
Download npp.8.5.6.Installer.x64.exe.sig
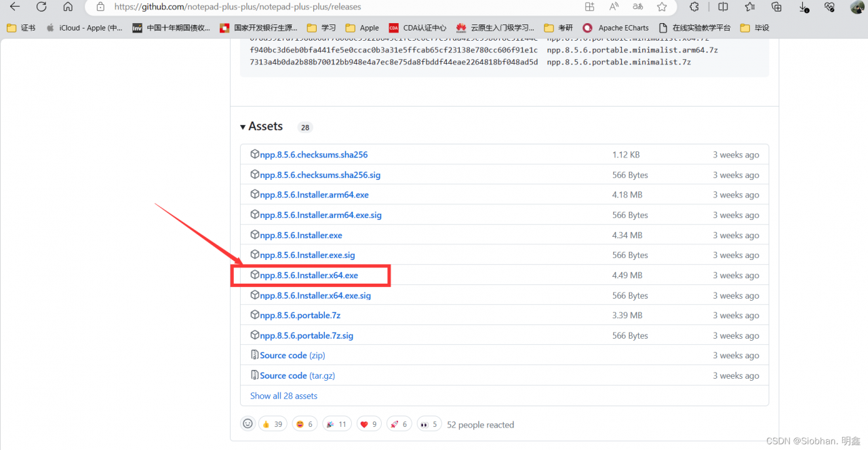(315, 296)
